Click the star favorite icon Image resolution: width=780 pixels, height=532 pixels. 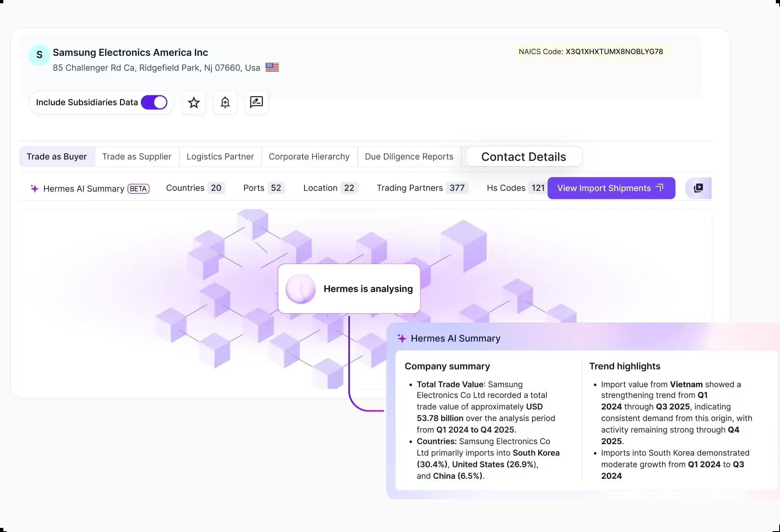click(194, 102)
